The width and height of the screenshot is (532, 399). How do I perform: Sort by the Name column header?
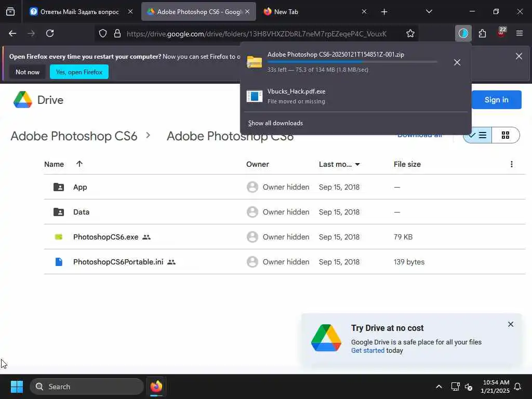click(x=54, y=164)
